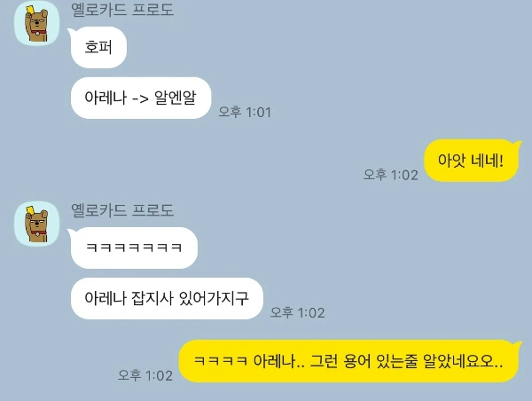Select the 아레나 잡지사 있어가지구 bubble

click(167, 298)
